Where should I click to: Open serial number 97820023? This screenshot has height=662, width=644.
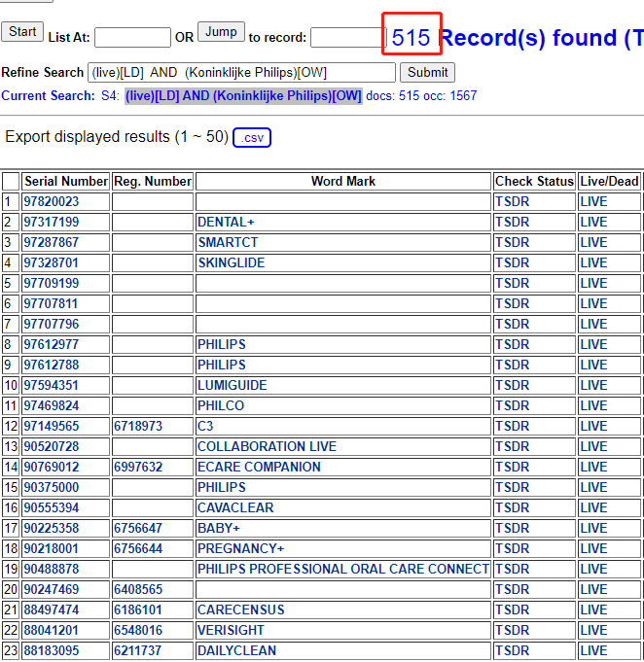pyautogui.click(x=52, y=202)
